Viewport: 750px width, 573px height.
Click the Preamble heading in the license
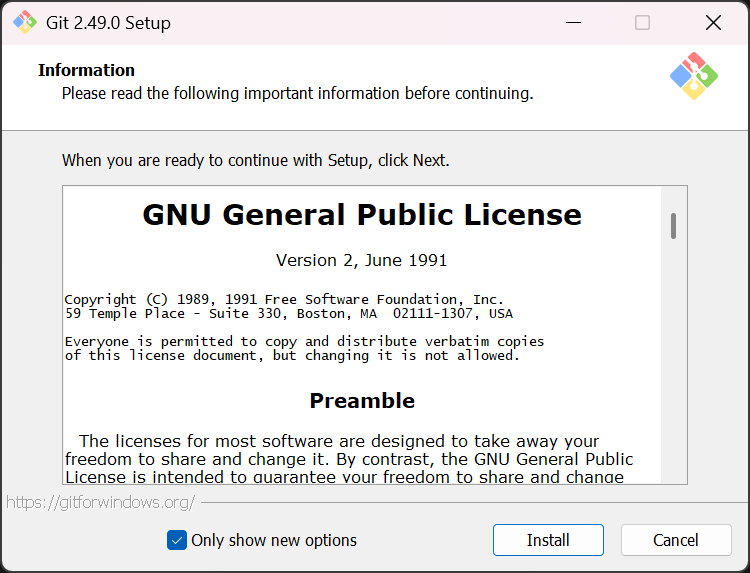coord(362,401)
